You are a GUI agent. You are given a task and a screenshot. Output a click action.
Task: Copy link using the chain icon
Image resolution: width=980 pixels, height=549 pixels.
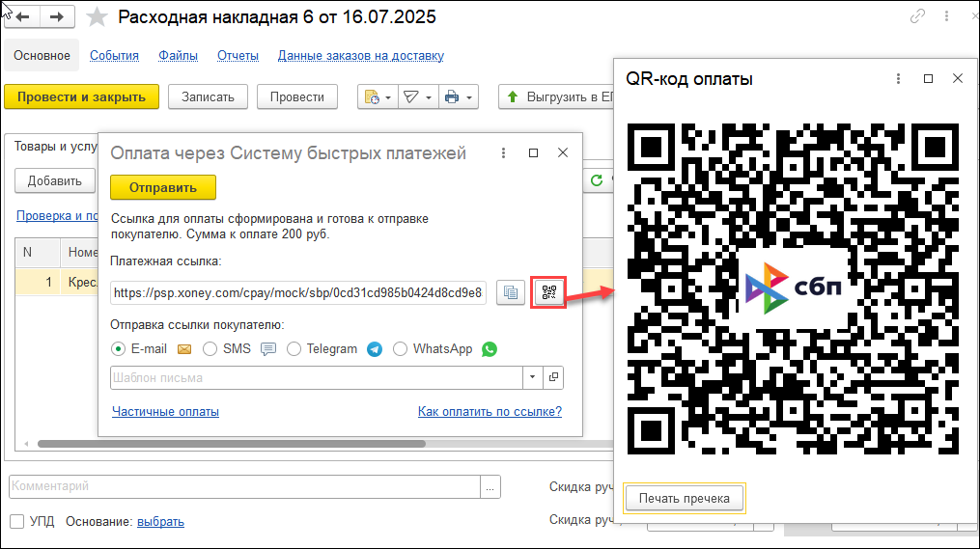pyautogui.click(x=917, y=16)
